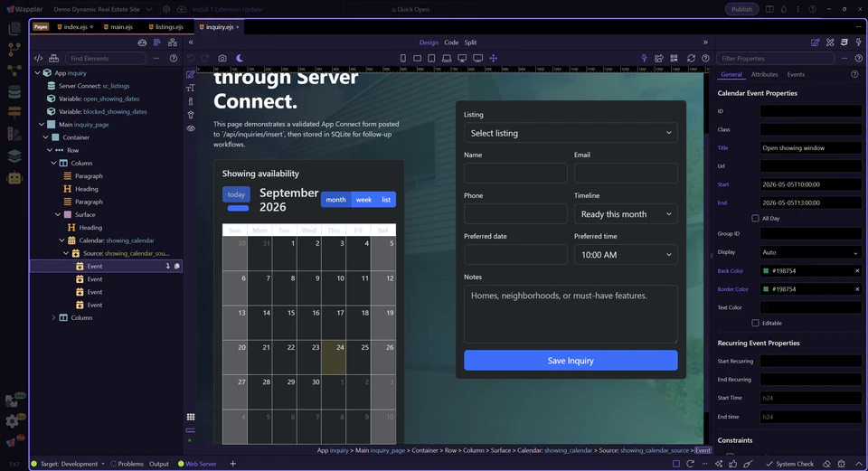The image size is (868, 471).
Task: Click the open-in-browser share icon
Action: 659,58
